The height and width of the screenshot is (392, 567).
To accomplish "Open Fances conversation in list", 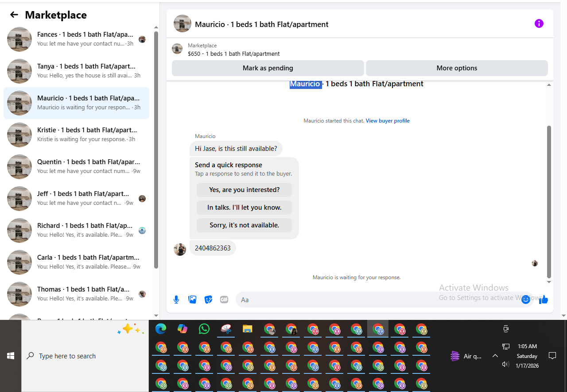I will (76, 39).
